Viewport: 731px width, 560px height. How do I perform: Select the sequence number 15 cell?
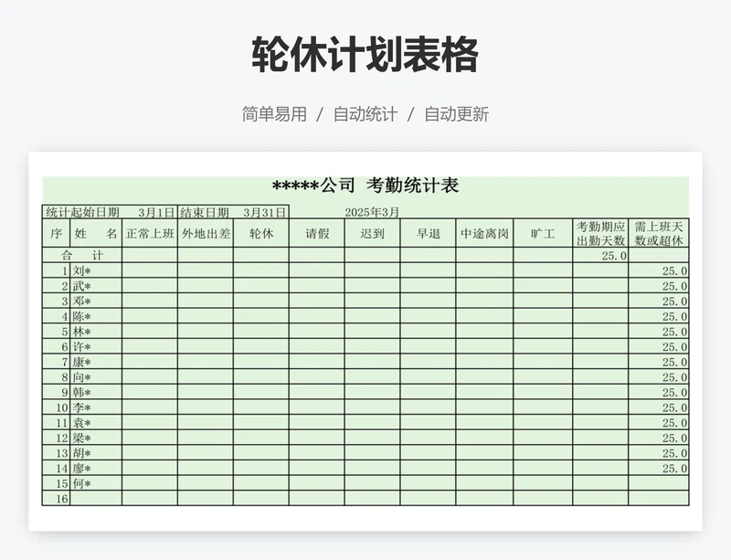click(56, 483)
